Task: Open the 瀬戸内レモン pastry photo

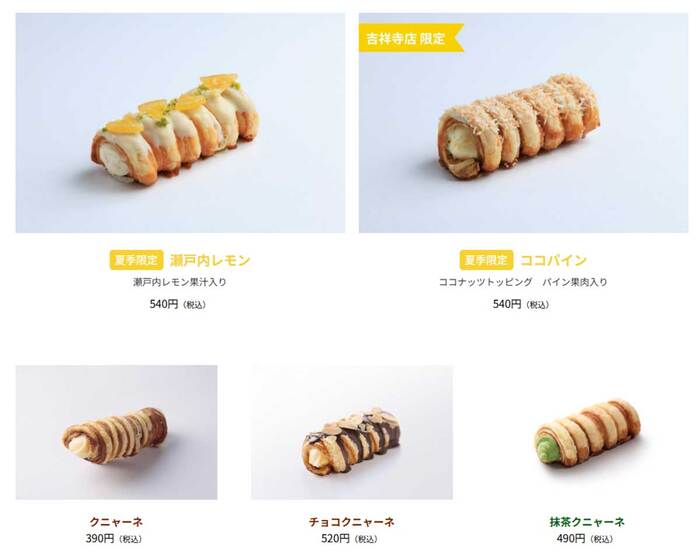Action: tap(180, 123)
